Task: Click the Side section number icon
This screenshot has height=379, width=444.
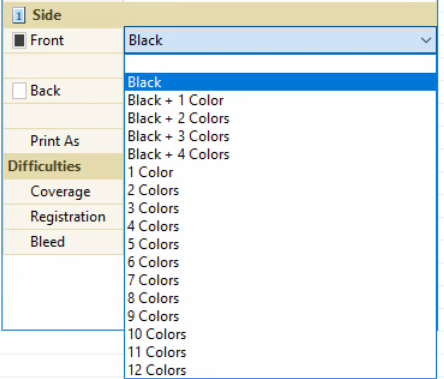Action: click(x=19, y=15)
